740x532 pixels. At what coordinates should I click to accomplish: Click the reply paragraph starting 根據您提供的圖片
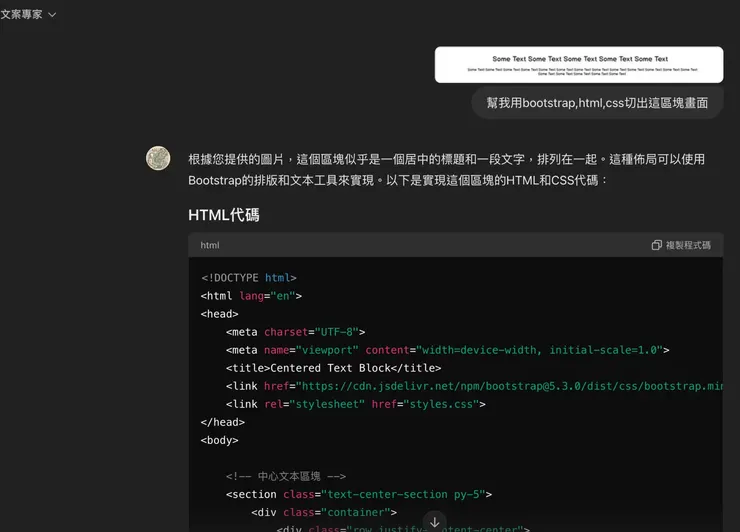(x=446, y=169)
